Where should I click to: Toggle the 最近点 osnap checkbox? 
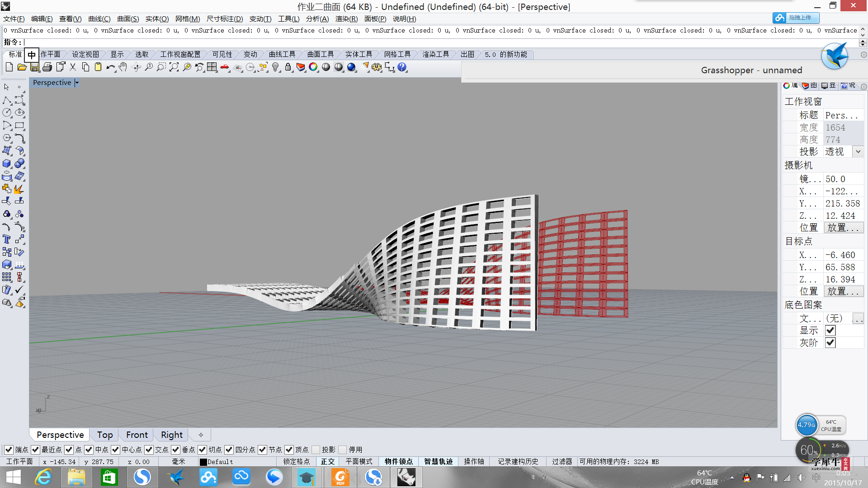pos(35,450)
